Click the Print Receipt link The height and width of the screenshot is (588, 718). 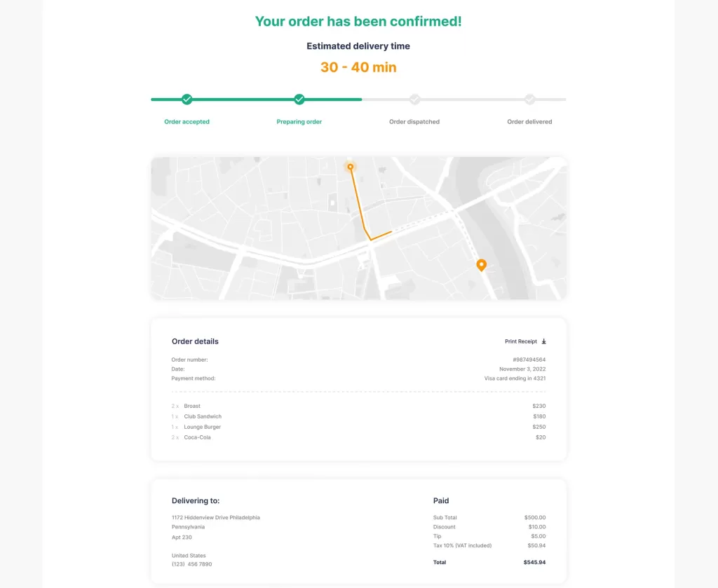[x=521, y=342]
